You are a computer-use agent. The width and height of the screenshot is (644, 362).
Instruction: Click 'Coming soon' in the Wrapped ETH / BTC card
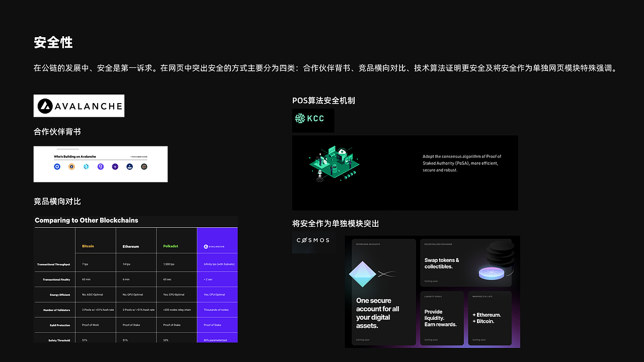click(x=479, y=340)
